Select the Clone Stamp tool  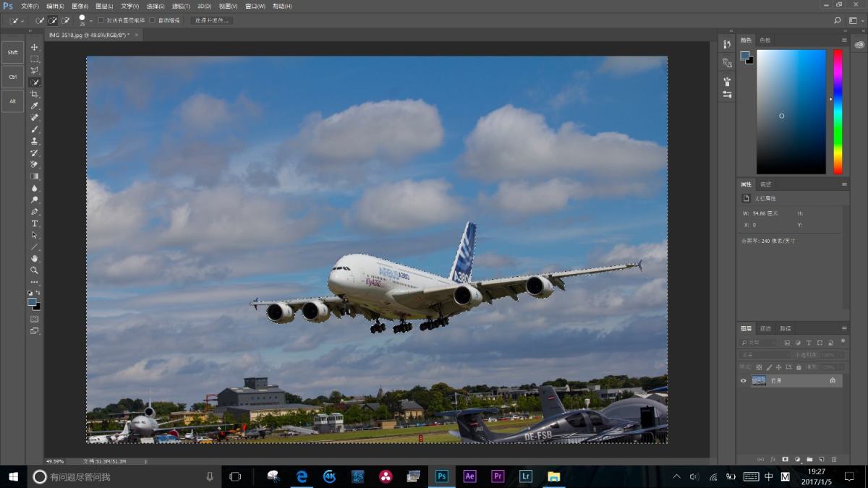34,141
